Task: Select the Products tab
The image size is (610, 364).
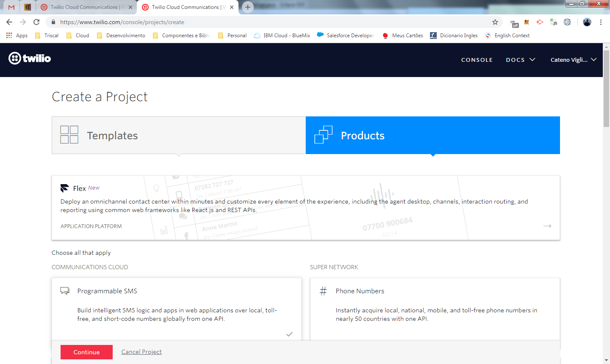Action: click(x=433, y=135)
